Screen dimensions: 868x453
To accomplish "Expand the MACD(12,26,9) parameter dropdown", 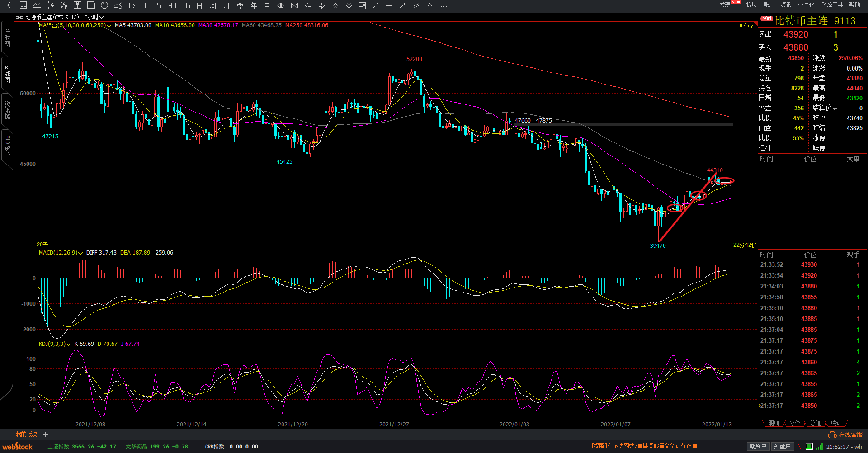I will (80, 253).
